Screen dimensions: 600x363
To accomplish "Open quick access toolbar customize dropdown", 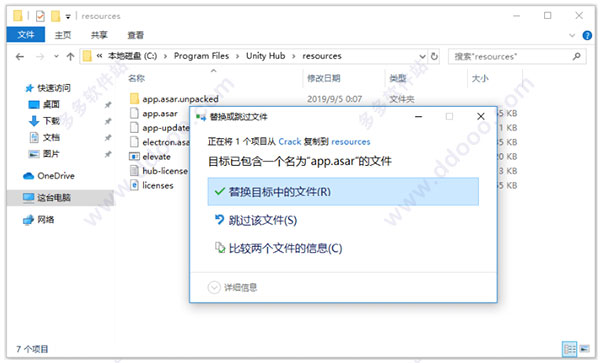I will 68,16.
